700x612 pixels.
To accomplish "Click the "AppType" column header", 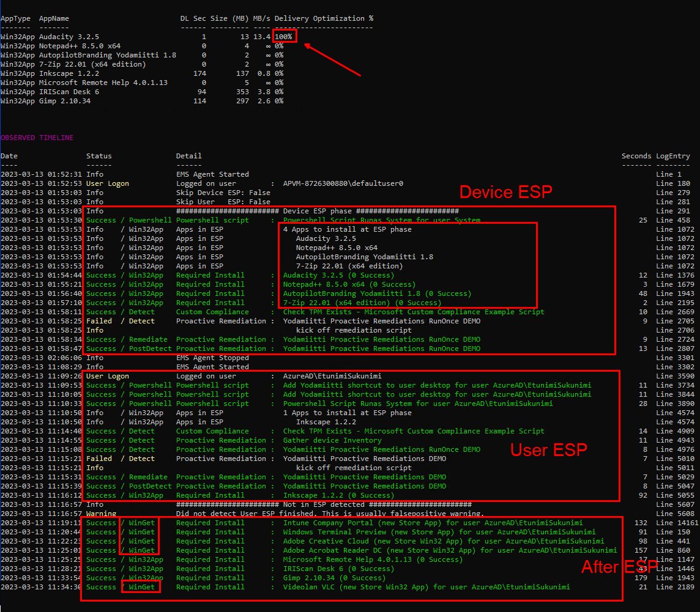I will click(16, 18).
